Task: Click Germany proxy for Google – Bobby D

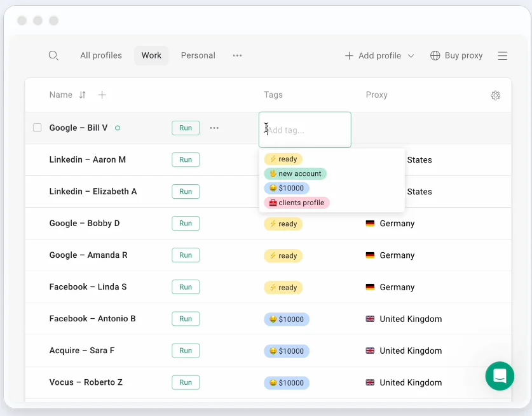Action: 390,224
